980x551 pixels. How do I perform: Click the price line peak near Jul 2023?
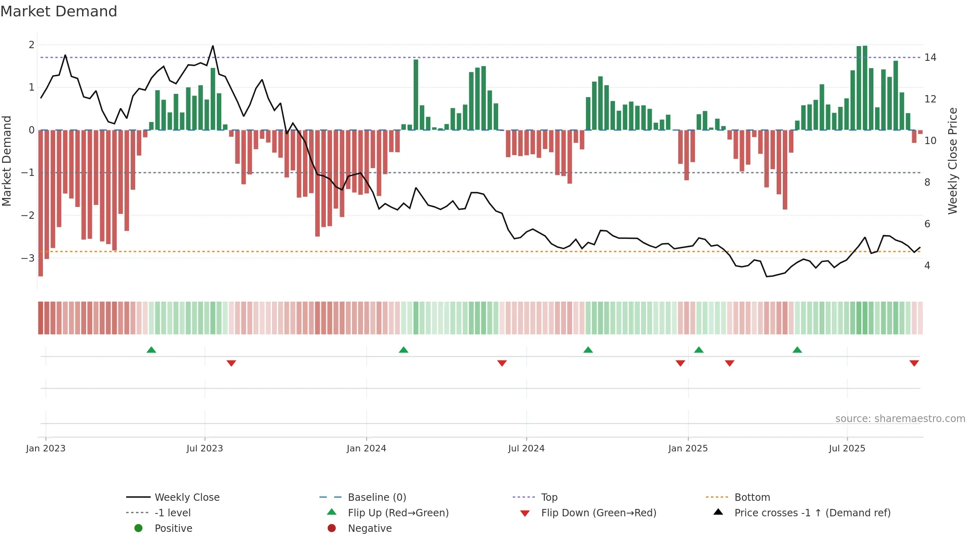tap(213, 46)
